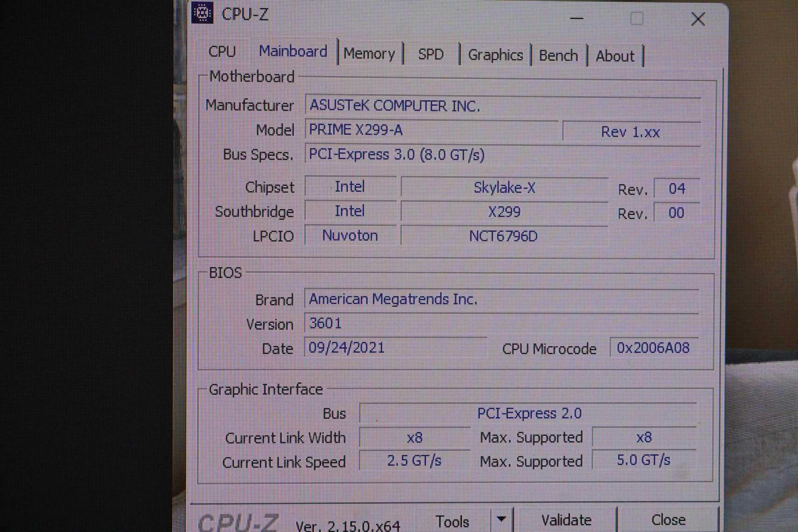Click the Intel southbridge vendor field
The width and height of the screenshot is (798, 532).
click(350, 211)
